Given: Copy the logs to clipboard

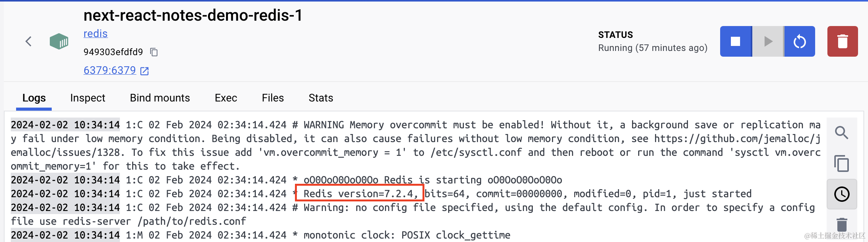Looking at the screenshot, I should pyautogui.click(x=842, y=164).
